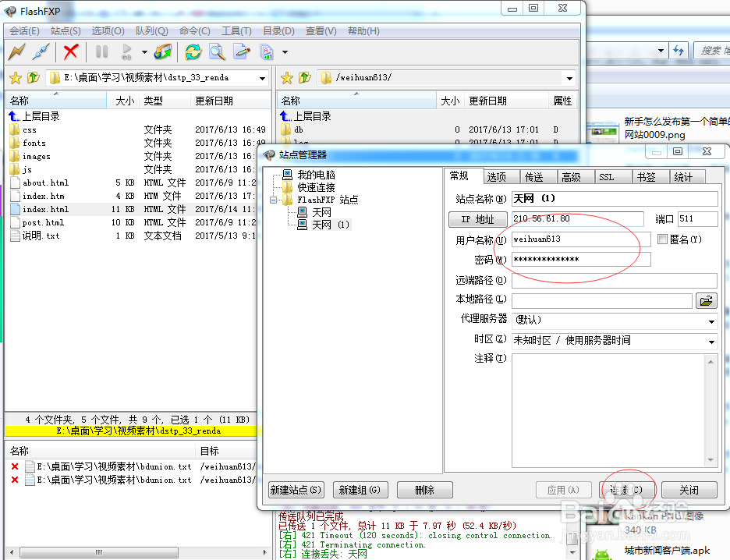Image resolution: width=730 pixels, height=560 pixels.
Task: Select the db folder in remote pane
Action: tap(299, 130)
